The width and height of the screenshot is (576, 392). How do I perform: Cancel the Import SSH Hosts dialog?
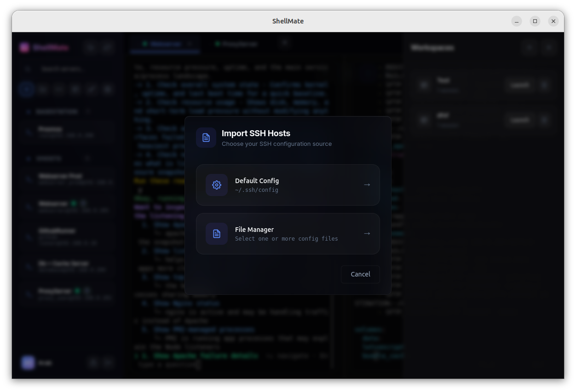(360, 274)
